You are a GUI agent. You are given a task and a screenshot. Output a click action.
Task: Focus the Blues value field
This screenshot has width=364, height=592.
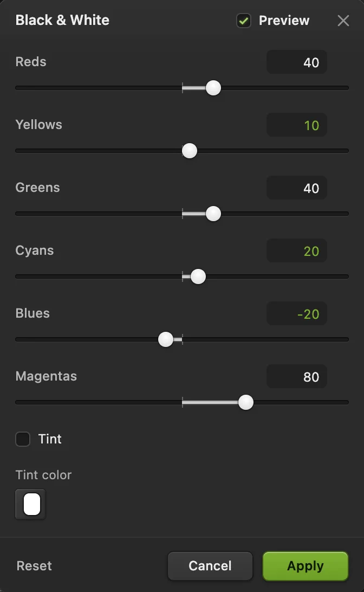tap(296, 313)
